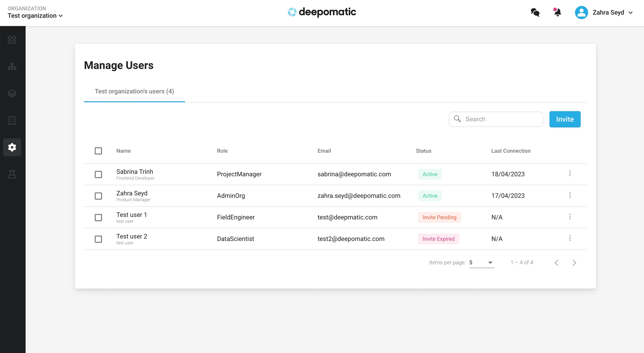Open the dashboard widgets sidebar icon
Viewport: 644px width, 353px height.
(x=12, y=40)
